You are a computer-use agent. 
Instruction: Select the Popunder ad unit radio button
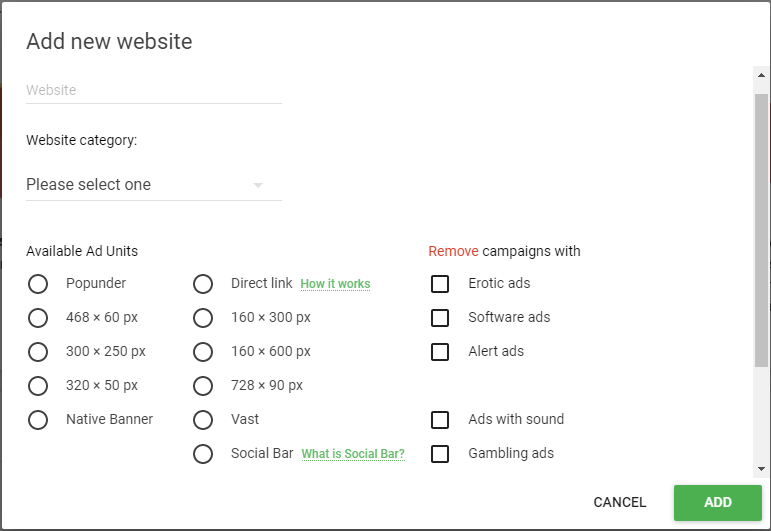38,284
